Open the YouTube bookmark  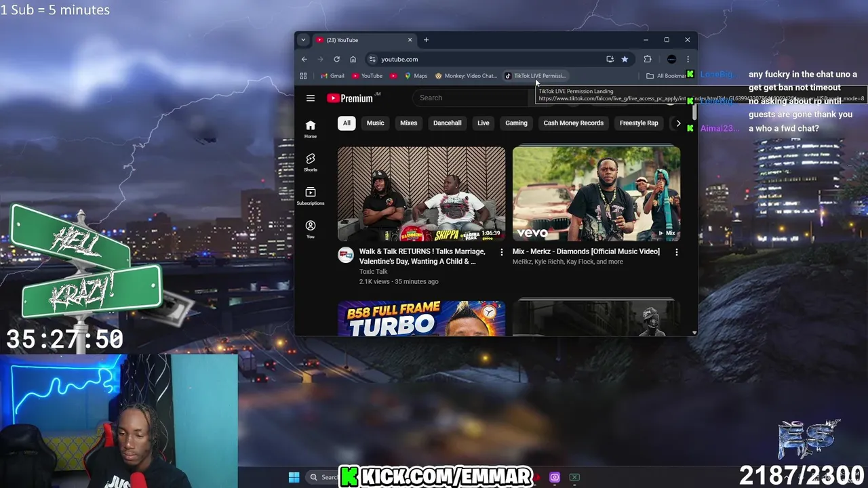367,76
